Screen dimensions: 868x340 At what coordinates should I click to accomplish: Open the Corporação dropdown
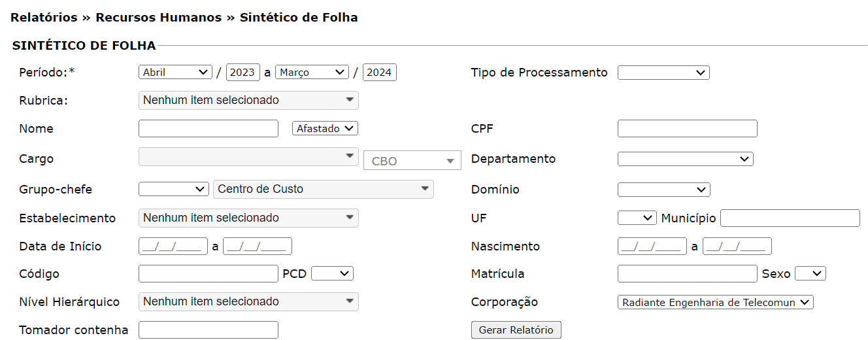click(715, 302)
